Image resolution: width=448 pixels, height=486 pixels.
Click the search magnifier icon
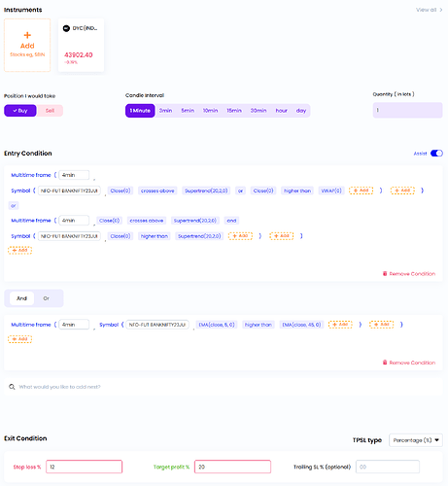pos(12,387)
